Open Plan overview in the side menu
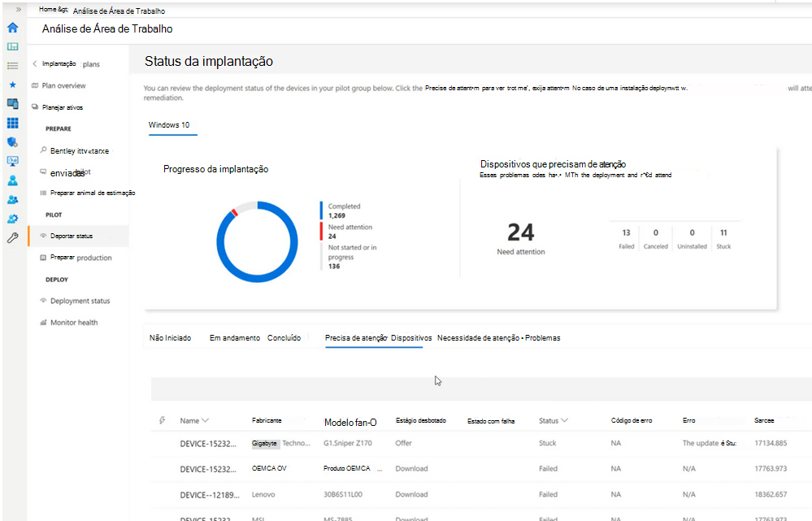 [x=63, y=85]
